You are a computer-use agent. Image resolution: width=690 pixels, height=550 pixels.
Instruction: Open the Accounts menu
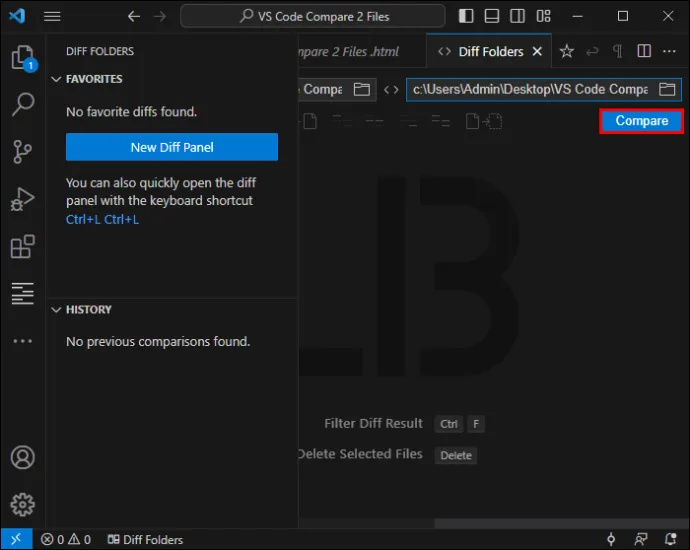[x=22, y=457]
